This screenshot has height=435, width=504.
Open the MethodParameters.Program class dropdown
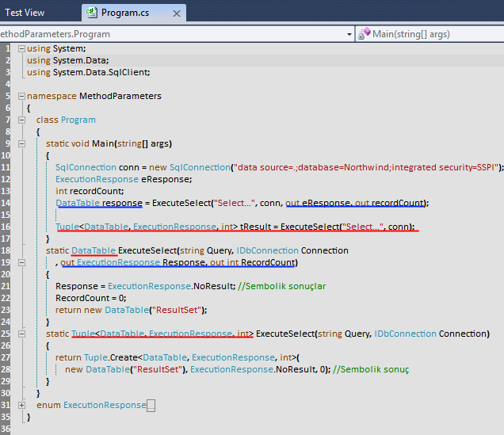pos(349,34)
